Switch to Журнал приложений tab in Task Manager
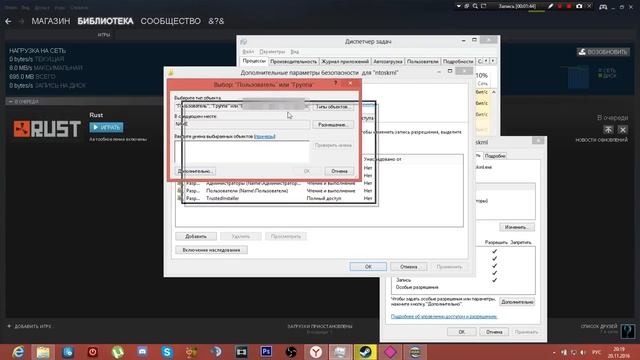The height and width of the screenshot is (360, 640). pos(345,61)
